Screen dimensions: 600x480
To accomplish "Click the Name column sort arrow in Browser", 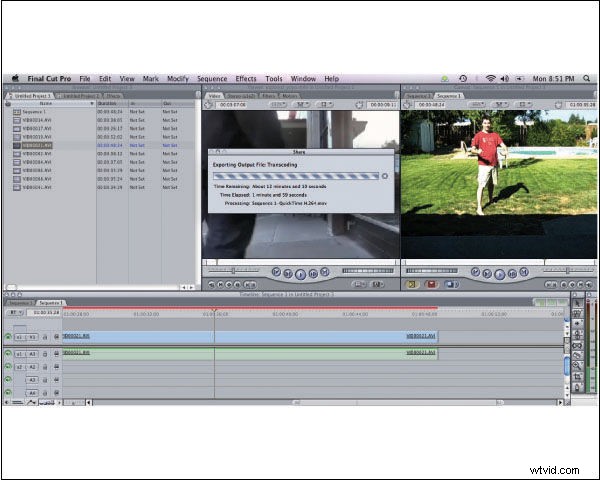I will [x=92, y=104].
